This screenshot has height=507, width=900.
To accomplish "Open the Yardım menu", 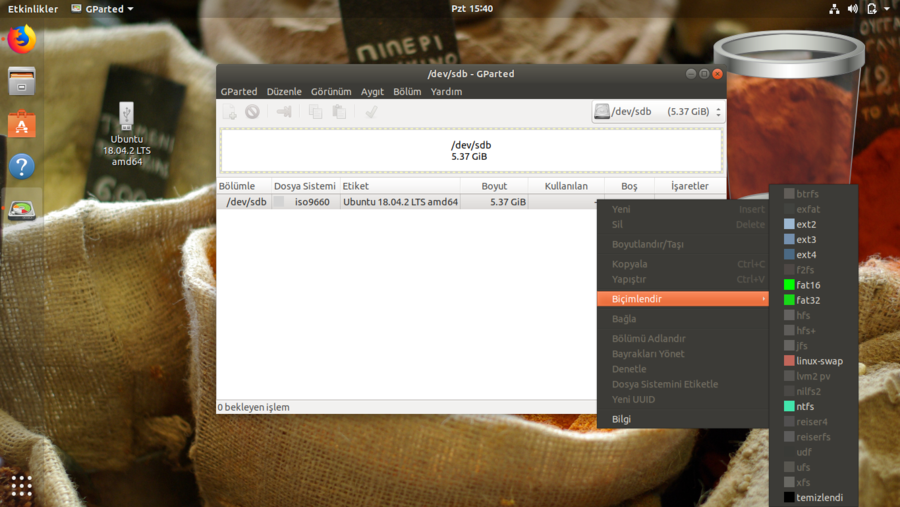I will [x=447, y=92].
